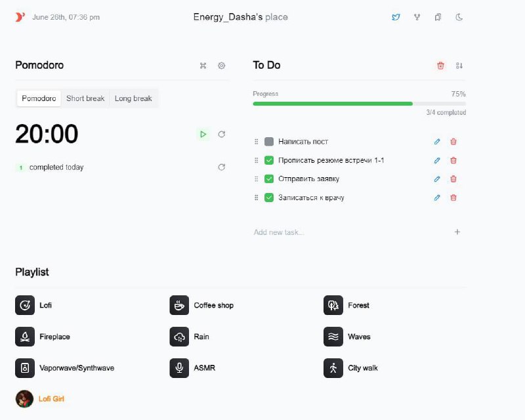Screen dimensions: 525x420
Task: Uncheck the Отправить заявку task
Action: pyautogui.click(x=269, y=178)
